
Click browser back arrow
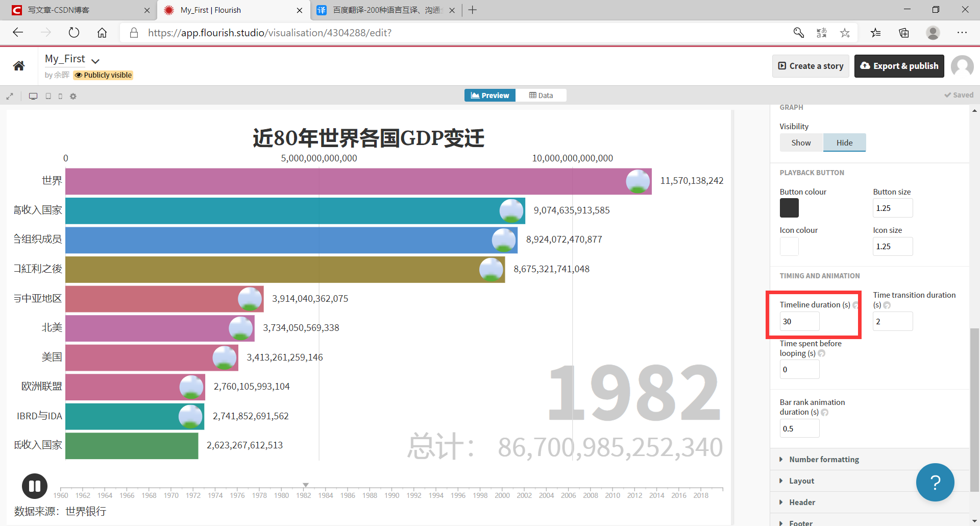click(18, 33)
